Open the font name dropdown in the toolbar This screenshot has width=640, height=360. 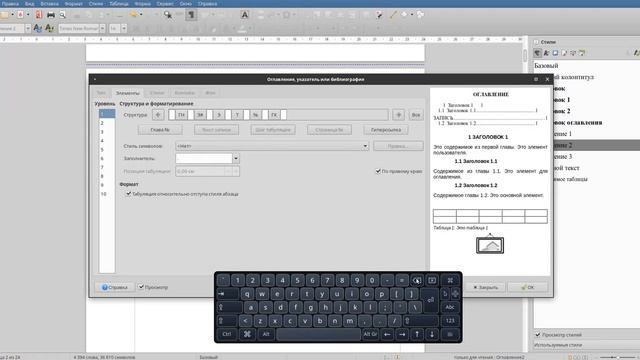[102, 28]
